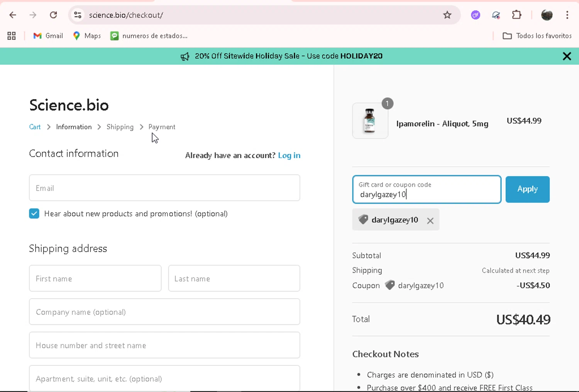Select the Information breadcrumb step

pos(74,127)
